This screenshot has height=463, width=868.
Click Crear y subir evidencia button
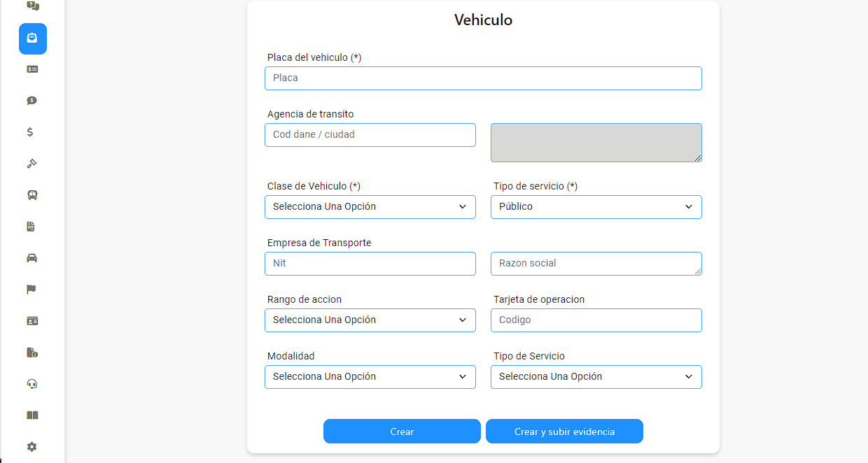pyautogui.click(x=564, y=432)
